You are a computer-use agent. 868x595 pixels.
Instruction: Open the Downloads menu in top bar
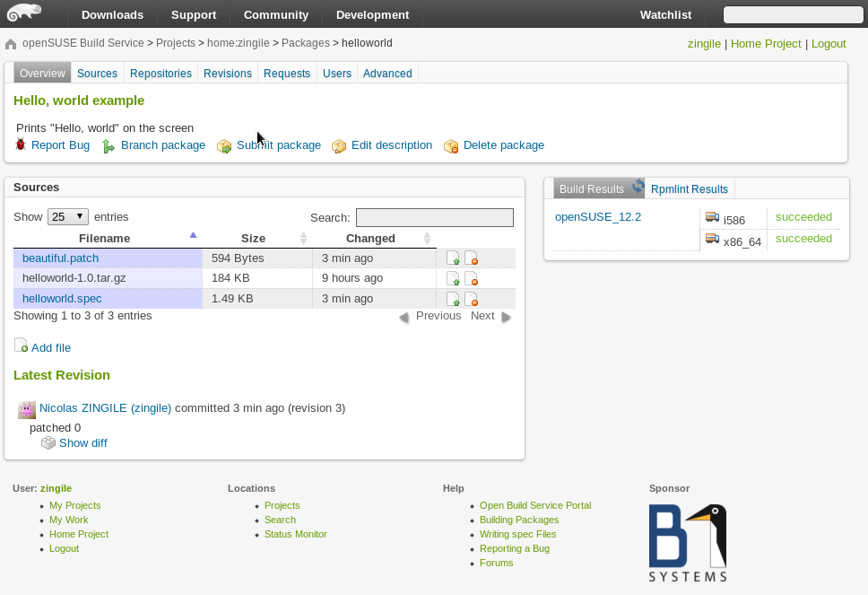tap(112, 14)
